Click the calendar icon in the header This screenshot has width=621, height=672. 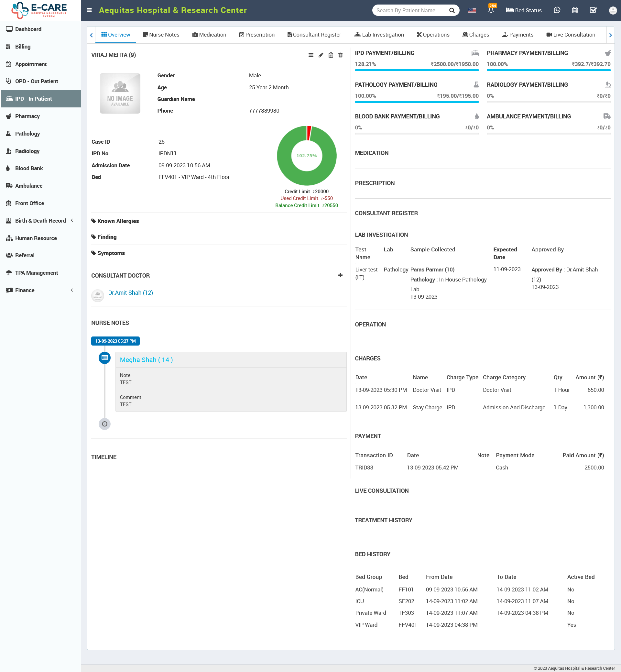click(x=575, y=10)
